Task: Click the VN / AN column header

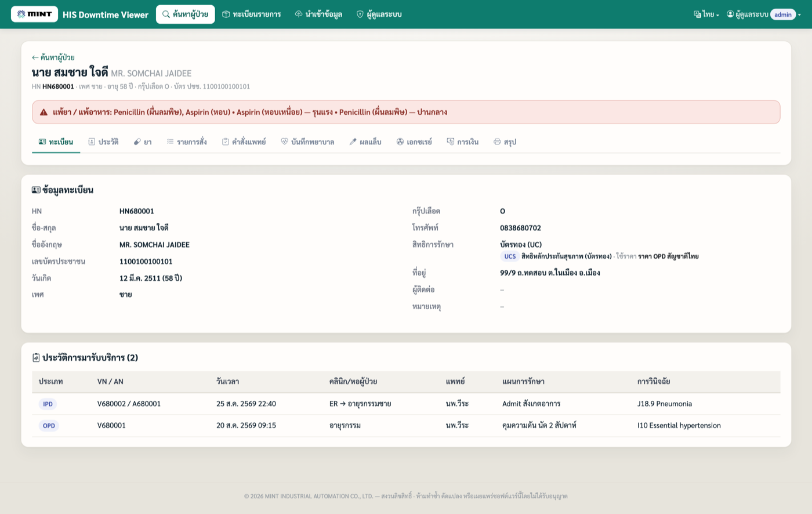Action: click(110, 382)
